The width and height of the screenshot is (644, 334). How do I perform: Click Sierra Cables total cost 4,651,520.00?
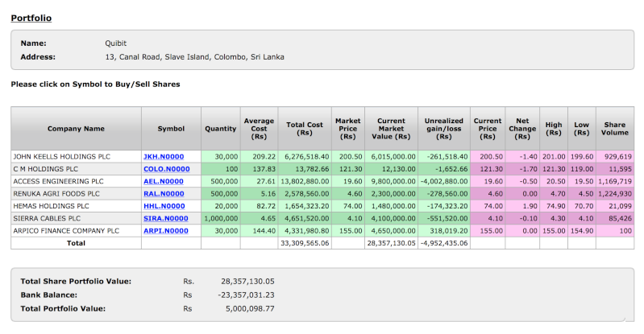point(306,218)
